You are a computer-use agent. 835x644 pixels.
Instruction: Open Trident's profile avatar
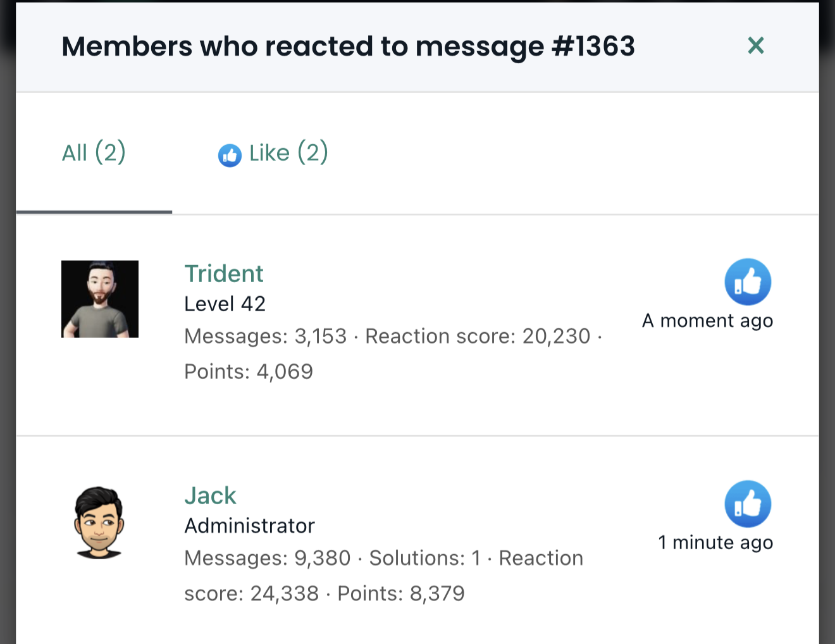tap(100, 299)
